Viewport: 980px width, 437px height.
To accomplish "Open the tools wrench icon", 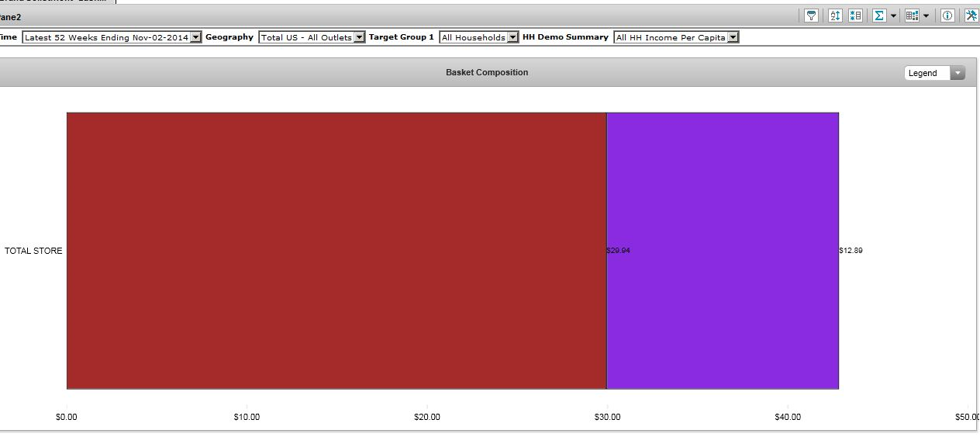I will coord(971,16).
